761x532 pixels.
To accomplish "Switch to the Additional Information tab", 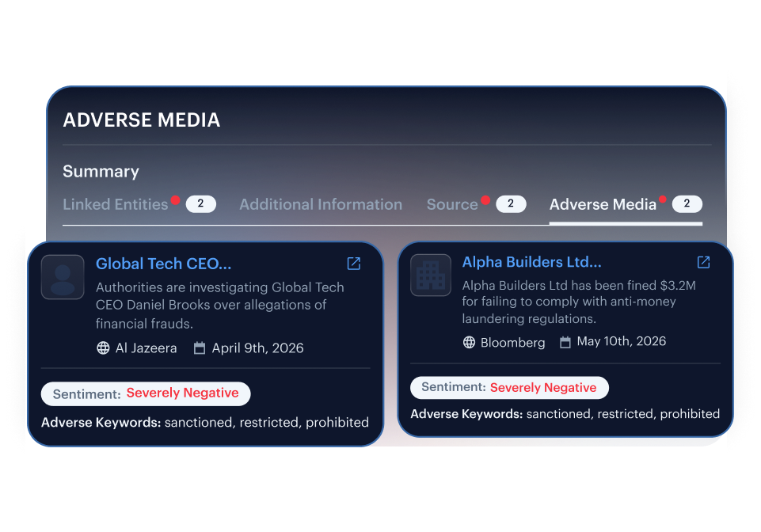I will (x=321, y=204).
